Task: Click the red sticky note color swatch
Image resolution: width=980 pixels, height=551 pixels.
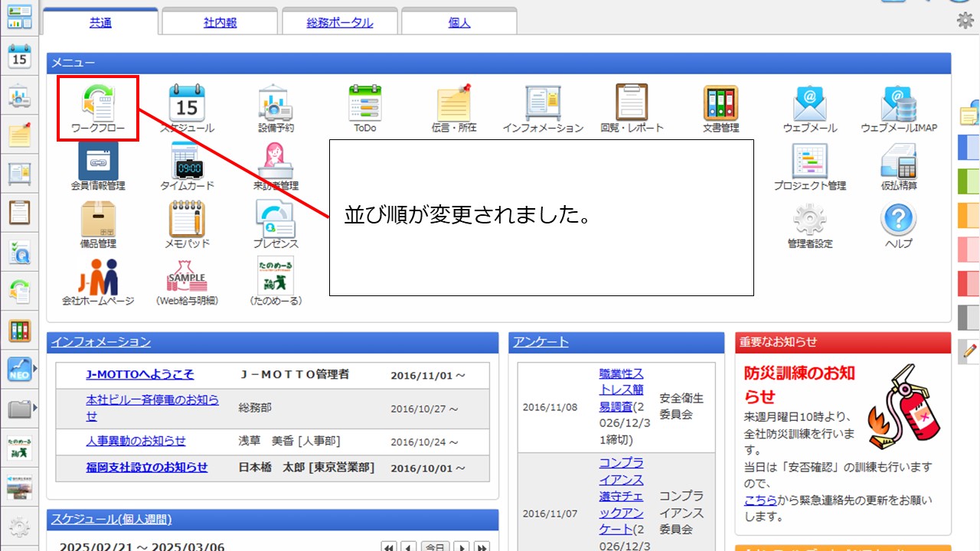Action: point(969,282)
